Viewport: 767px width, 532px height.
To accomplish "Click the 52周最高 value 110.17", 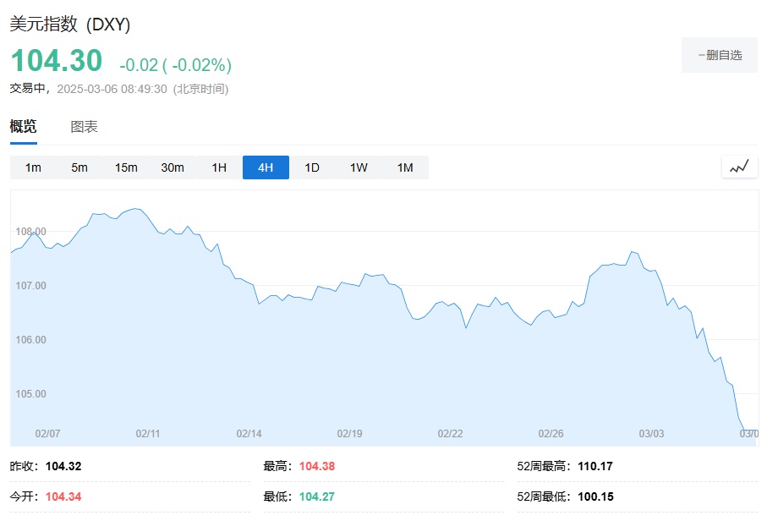I will click(x=596, y=466).
